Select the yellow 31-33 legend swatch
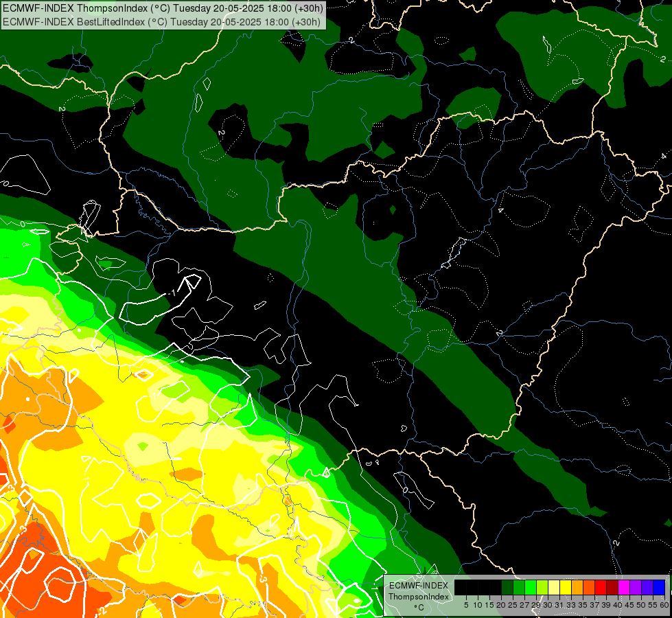Image resolution: width=672 pixels, height=618 pixels. 566,587
